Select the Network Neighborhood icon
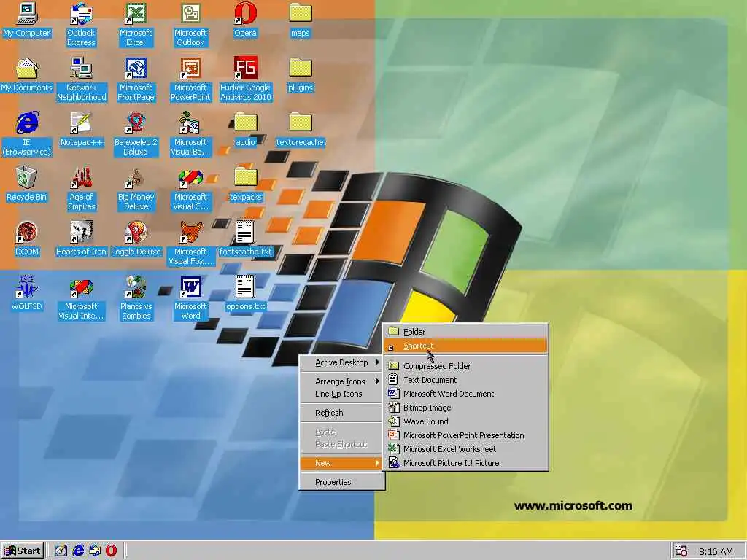Image resolution: width=747 pixels, height=560 pixels. click(x=81, y=79)
